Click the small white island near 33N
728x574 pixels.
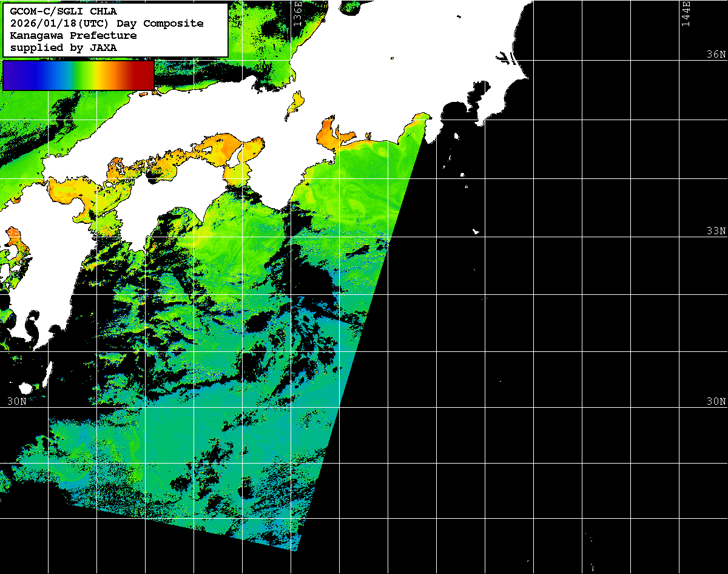click(476, 231)
